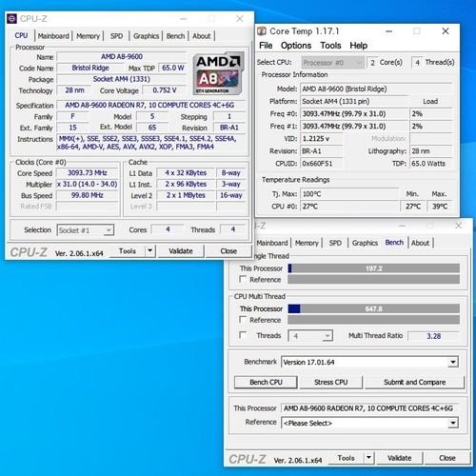Click VID value 1.2125 v
The width and height of the screenshot is (476, 476).
point(322,139)
